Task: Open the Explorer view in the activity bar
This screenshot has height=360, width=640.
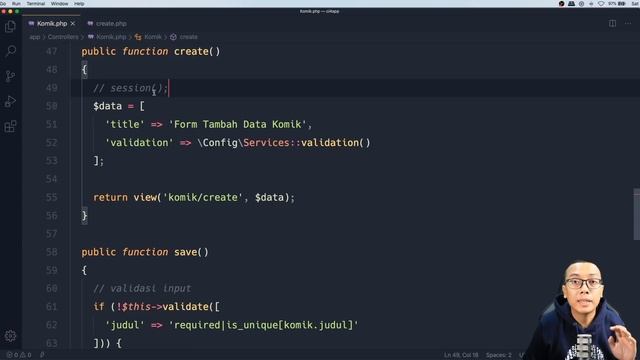Action: tap(10, 27)
